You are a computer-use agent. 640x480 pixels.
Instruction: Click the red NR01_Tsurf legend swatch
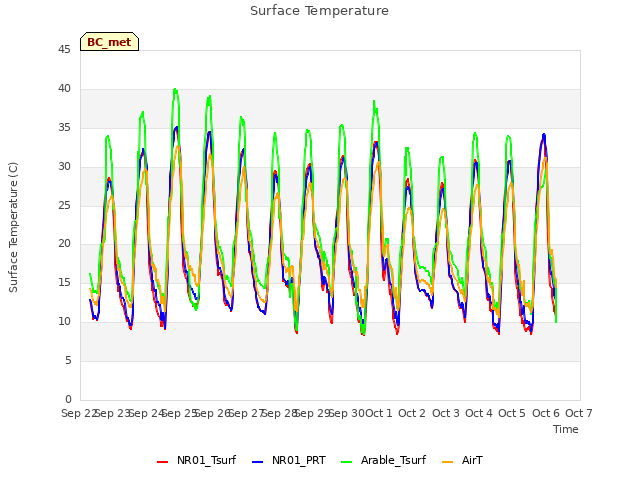tap(162, 462)
